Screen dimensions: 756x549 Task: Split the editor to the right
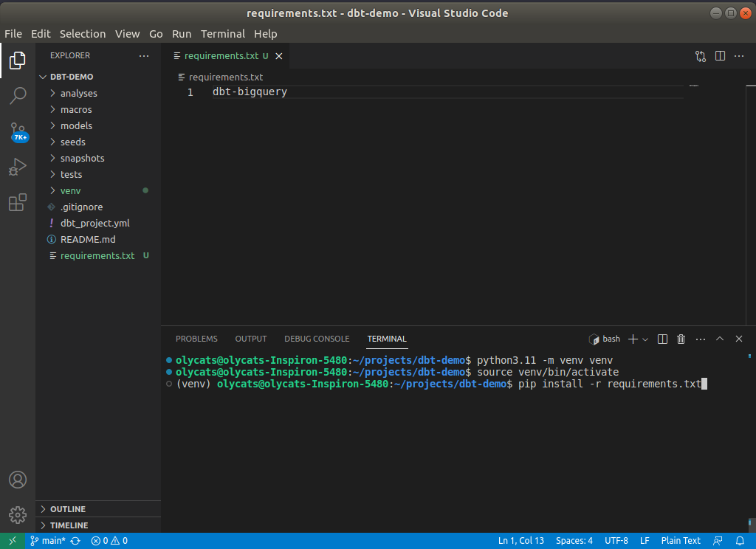(720, 56)
